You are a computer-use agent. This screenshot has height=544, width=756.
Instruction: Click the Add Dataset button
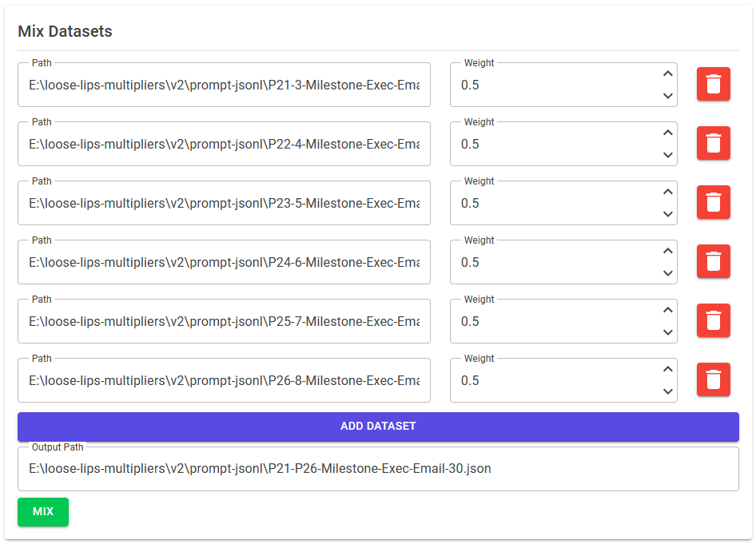point(378,427)
